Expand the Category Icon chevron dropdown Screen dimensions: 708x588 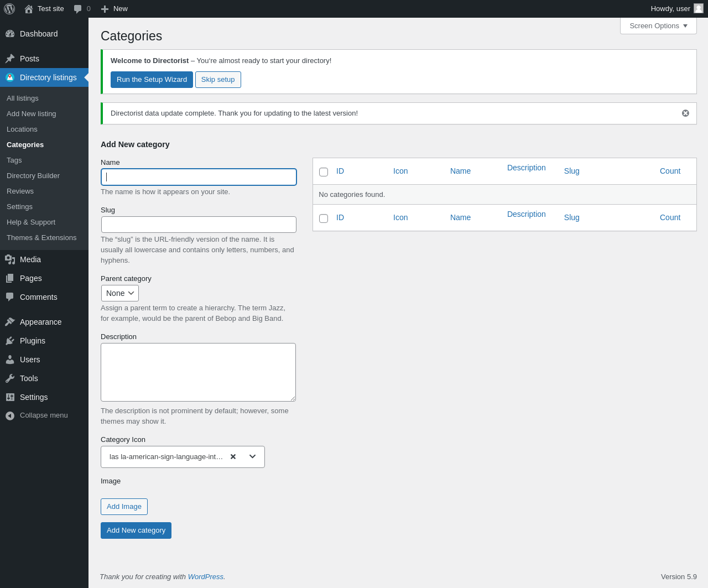click(x=253, y=456)
